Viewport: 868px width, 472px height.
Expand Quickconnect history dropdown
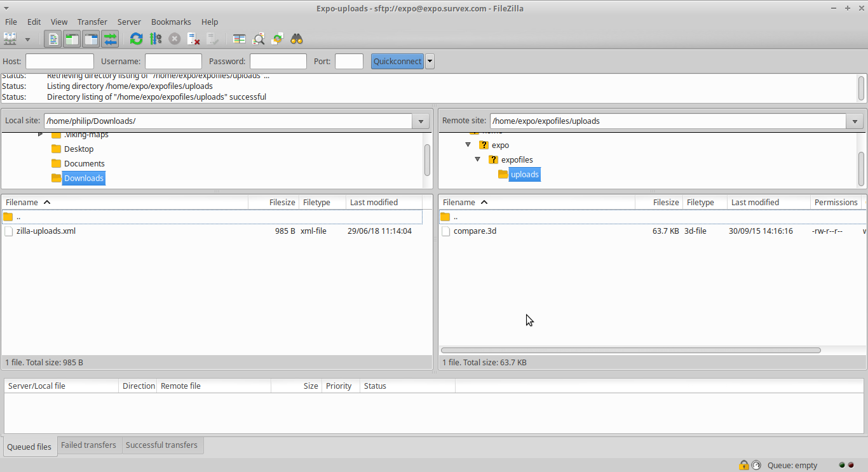[x=430, y=62]
